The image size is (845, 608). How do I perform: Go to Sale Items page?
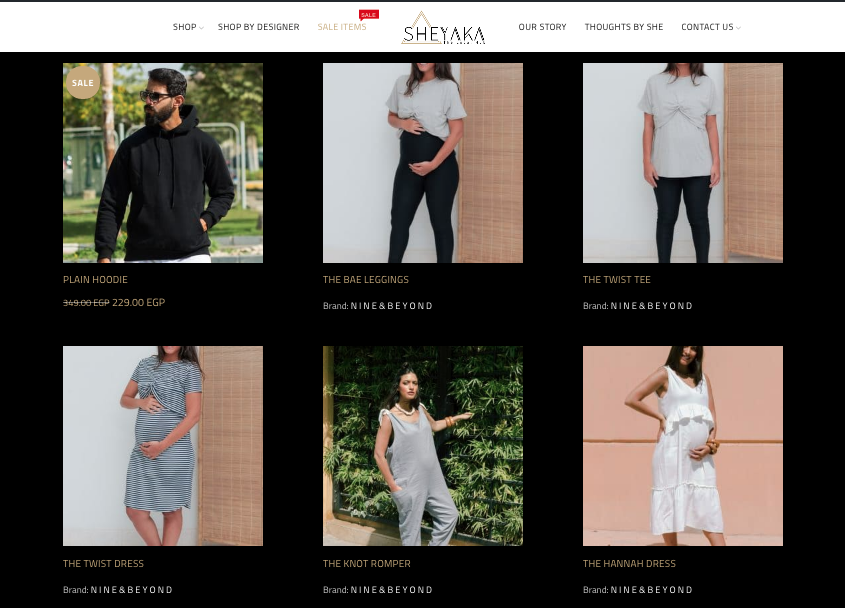[342, 27]
